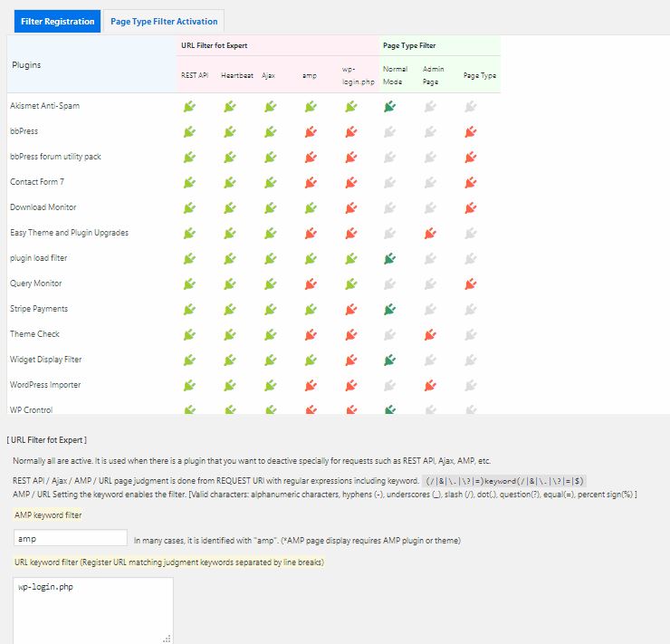Toggle Query Monitor amp plug icon
The image size is (670, 644).
click(311, 284)
